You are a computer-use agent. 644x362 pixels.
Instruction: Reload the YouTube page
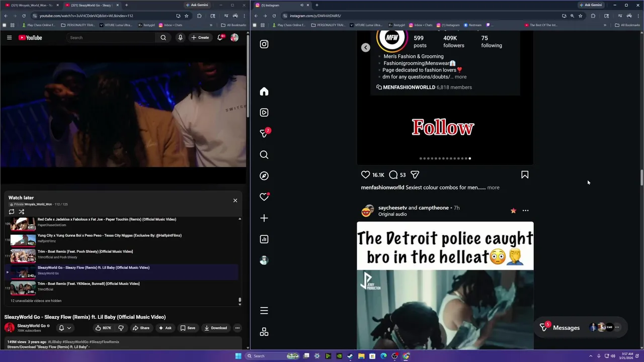point(23,16)
